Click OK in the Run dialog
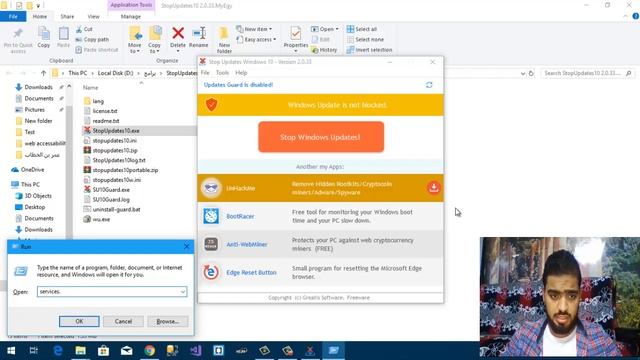 79,321
